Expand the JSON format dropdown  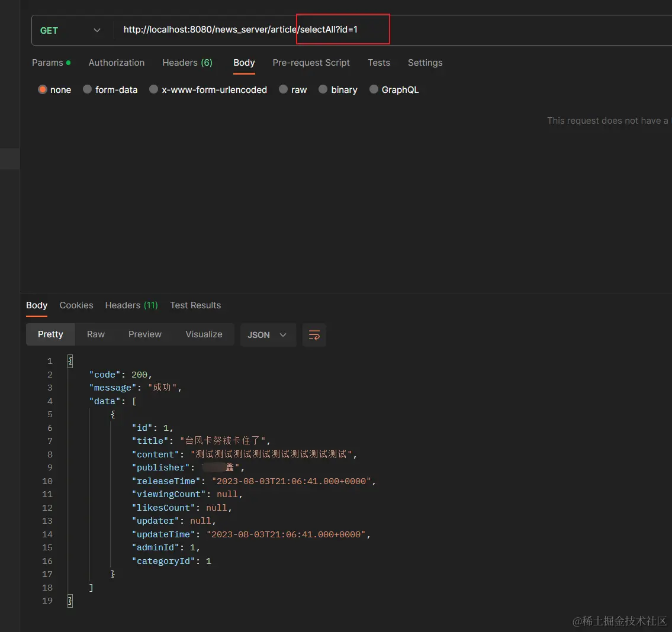(x=268, y=335)
